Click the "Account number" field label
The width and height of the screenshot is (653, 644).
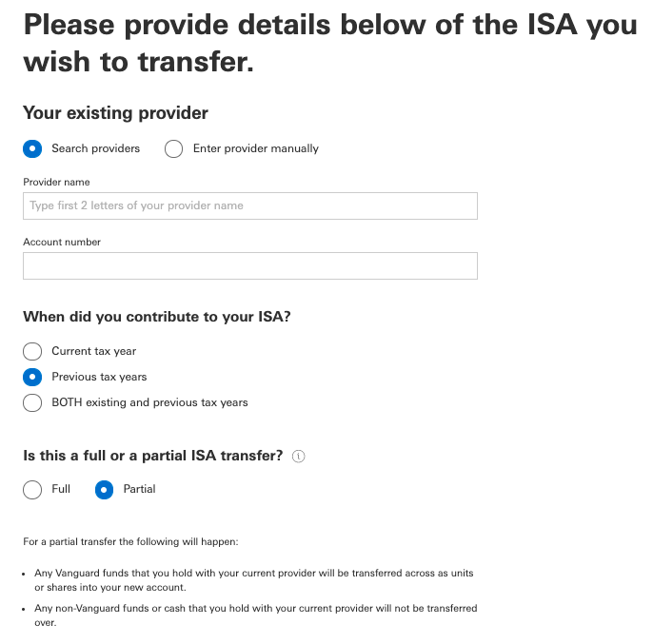(x=62, y=242)
